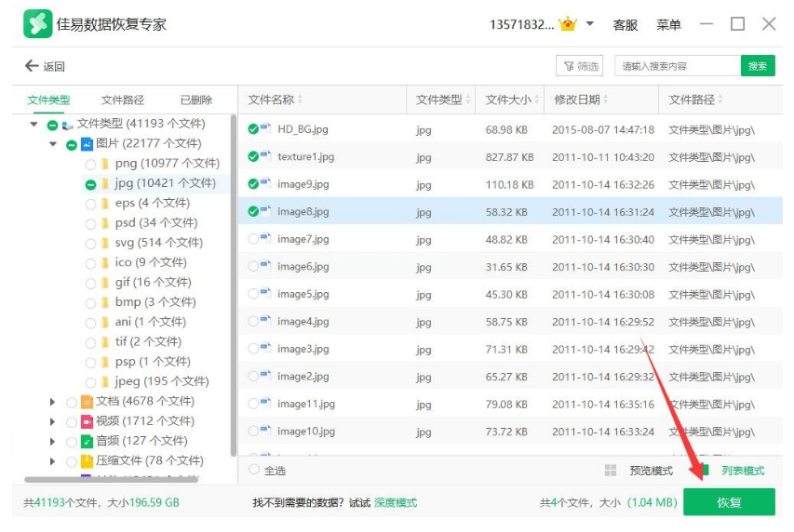Open the 菜单 menu

point(668,25)
